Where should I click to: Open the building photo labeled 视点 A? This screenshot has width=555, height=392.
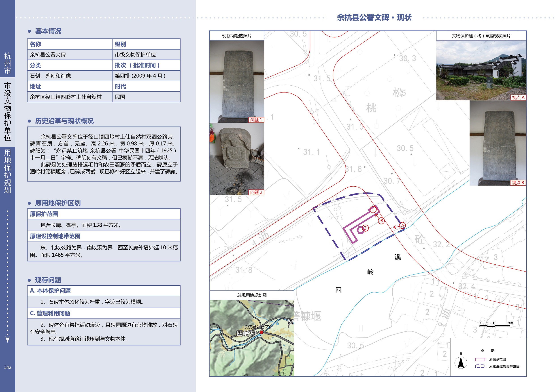481,70
